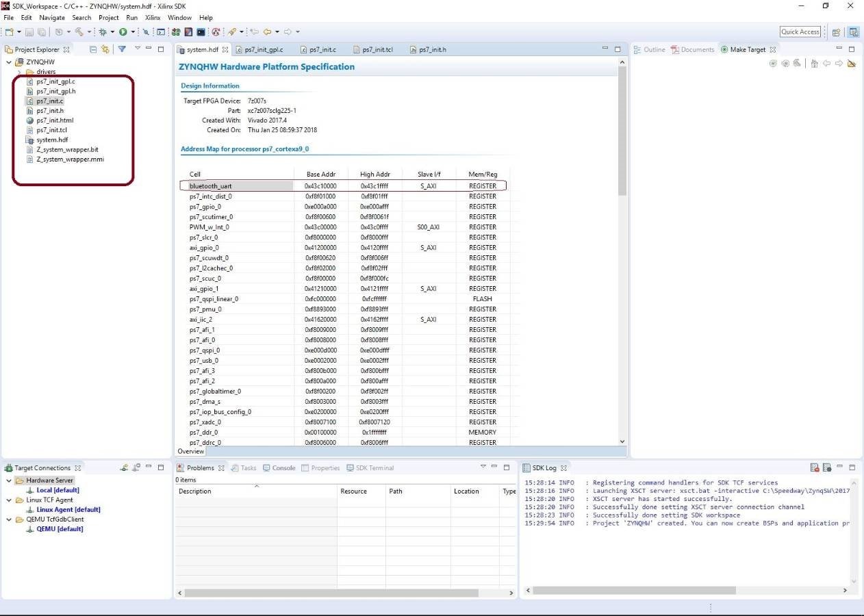This screenshot has height=616, width=864.
Task: Click the SDK Log horizontal scrollbar
Action: pyautogui.click(x=635, y=590)
